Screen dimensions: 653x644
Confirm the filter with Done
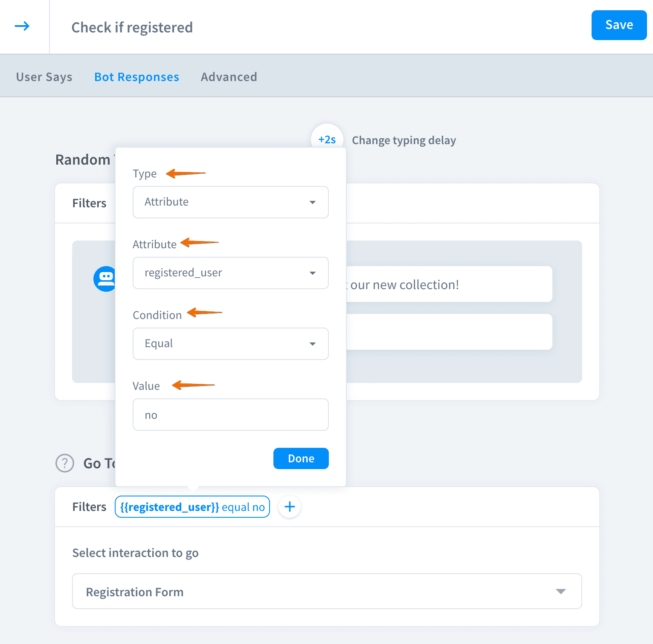pos(301,458)
